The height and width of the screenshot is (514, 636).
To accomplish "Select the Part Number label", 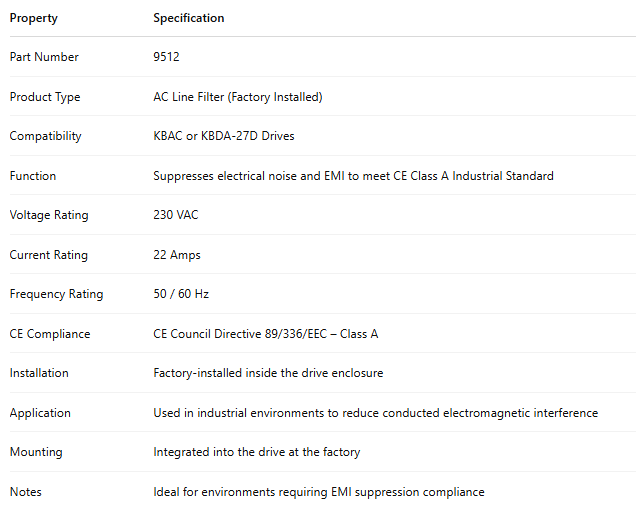I will click(x=44, y=57).
